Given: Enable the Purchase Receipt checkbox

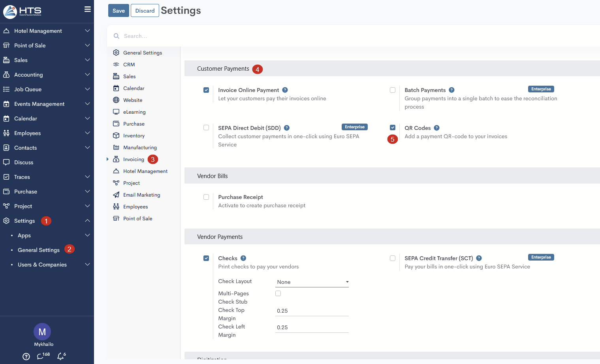Looking at the screenshot, I should click(206, 197).
